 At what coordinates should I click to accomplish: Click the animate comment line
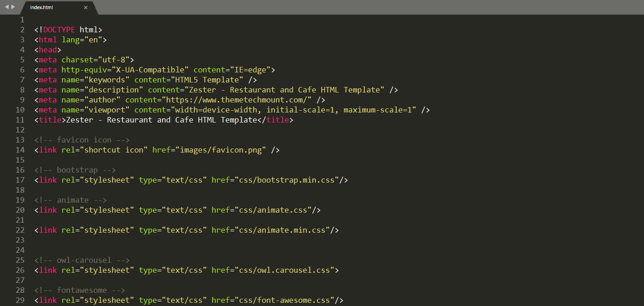[x=71, y=200]
